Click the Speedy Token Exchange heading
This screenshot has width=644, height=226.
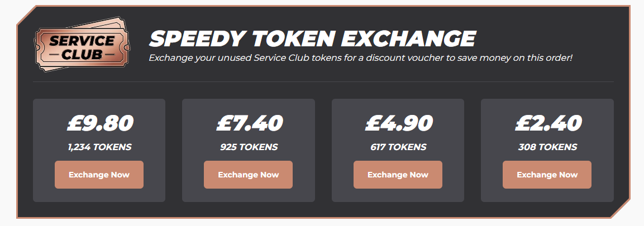point(312,39)
